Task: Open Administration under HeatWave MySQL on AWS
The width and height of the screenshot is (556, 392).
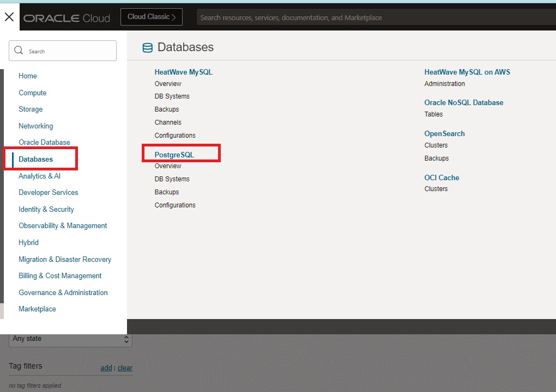Action: (444, 83)
